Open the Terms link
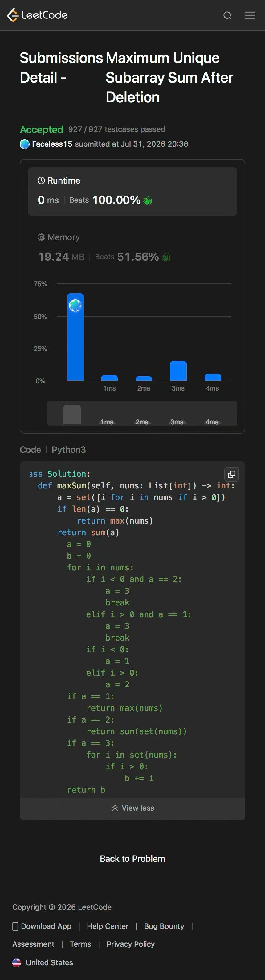The width and height of the screenshot is (265, 980). point(81,944)
